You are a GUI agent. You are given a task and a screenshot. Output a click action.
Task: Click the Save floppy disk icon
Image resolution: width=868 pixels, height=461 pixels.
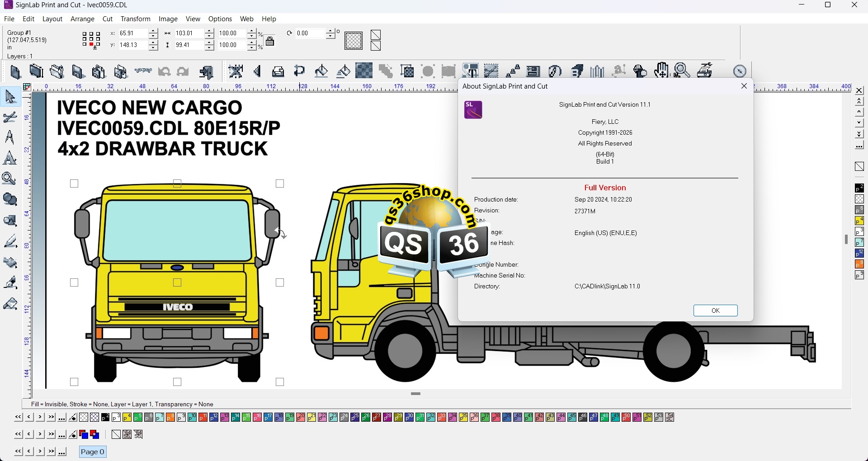78,72
